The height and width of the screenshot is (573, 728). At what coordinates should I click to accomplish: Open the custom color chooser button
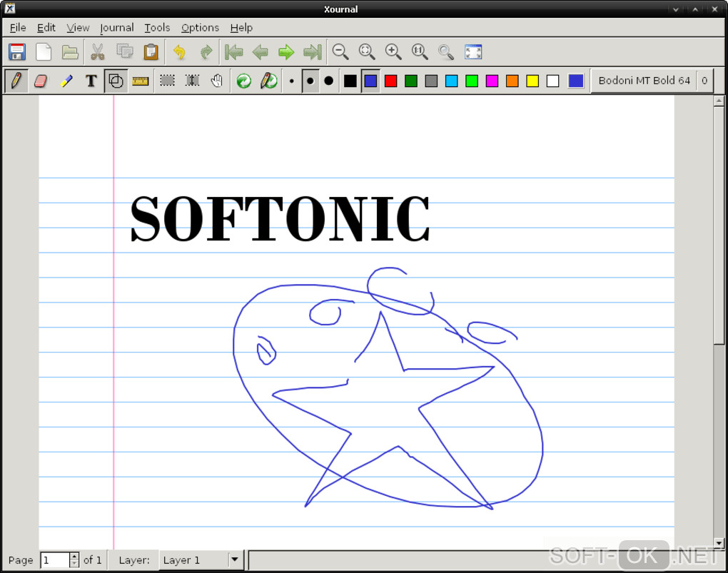576,81
